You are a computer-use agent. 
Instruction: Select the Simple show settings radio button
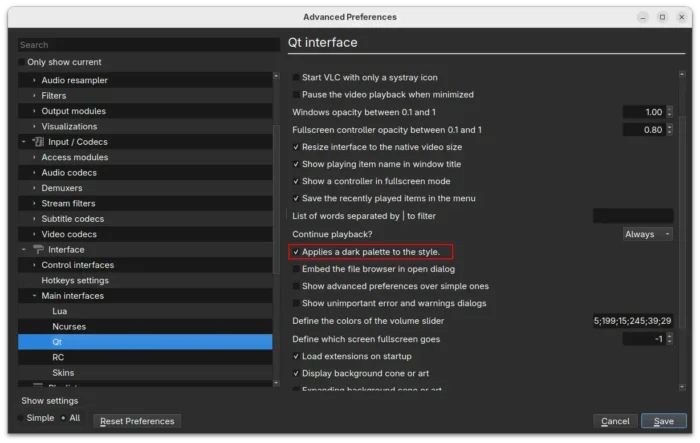click(20, 418)
